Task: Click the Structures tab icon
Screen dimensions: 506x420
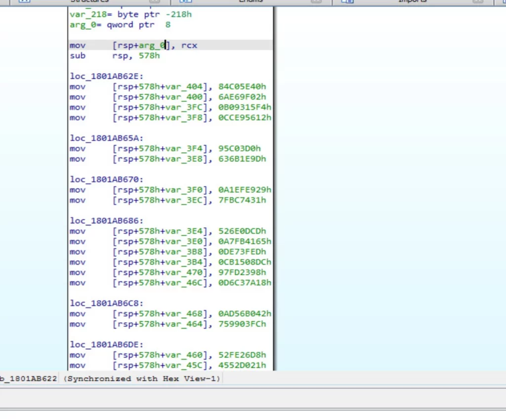Action: tap(24, 1)
